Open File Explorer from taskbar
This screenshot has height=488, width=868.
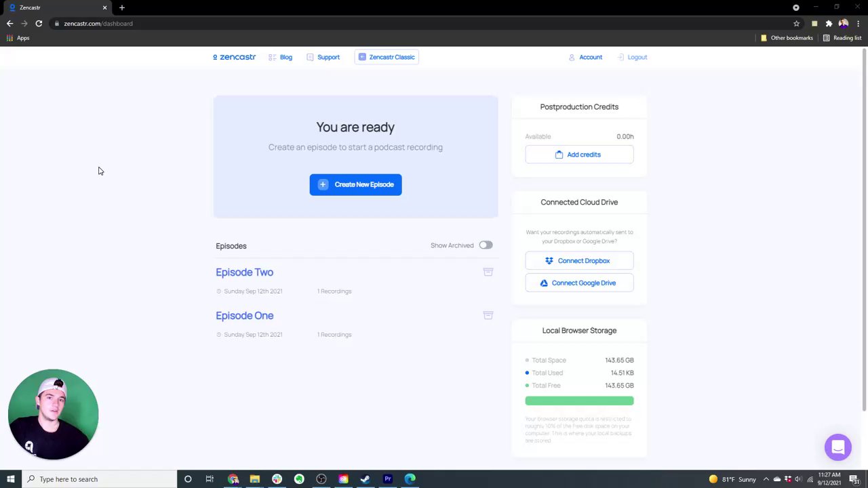(x=254, y=479)
